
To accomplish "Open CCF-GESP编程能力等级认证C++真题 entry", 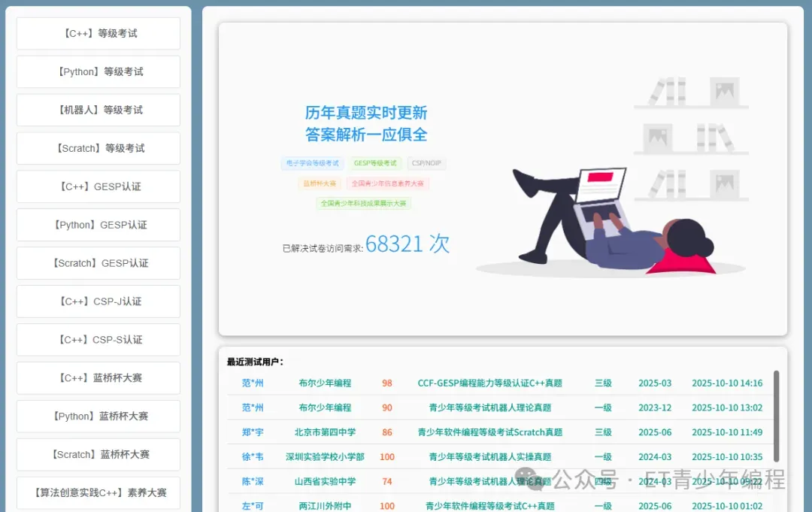I will pyautogui.click(x=490, y=383).
